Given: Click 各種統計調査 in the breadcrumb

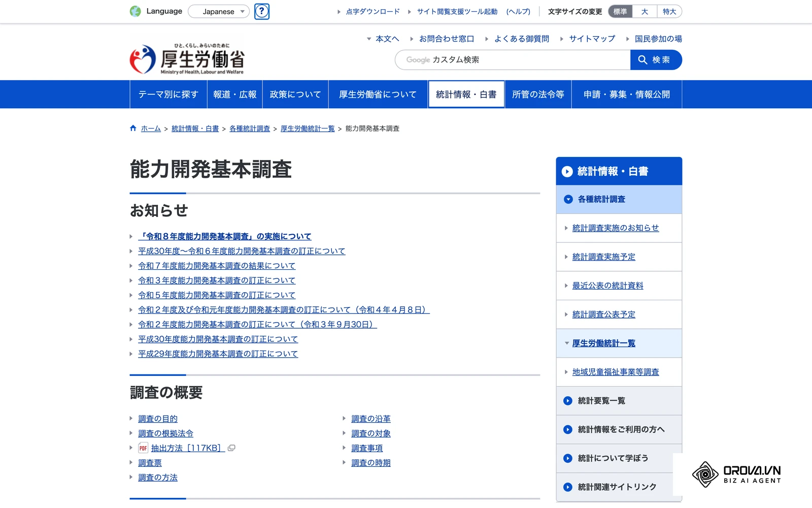Looking at the screenshot, I should click(250, 129).
